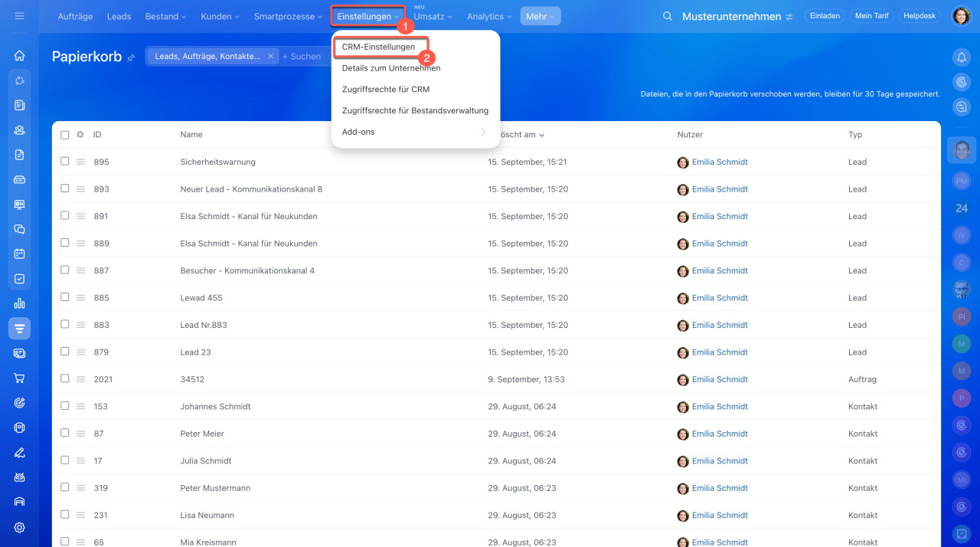This screenshot has width=980, height=547.
Task: Expand the Umsatz dropdown menu
Action: coord(433,16)
